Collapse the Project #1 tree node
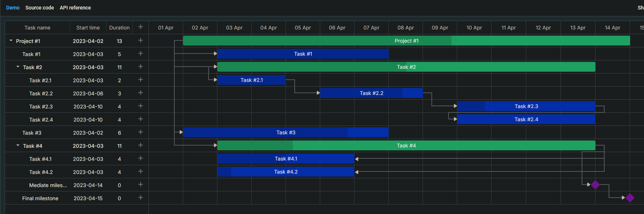This screenshot has width=644, height=214. (11, 41)
